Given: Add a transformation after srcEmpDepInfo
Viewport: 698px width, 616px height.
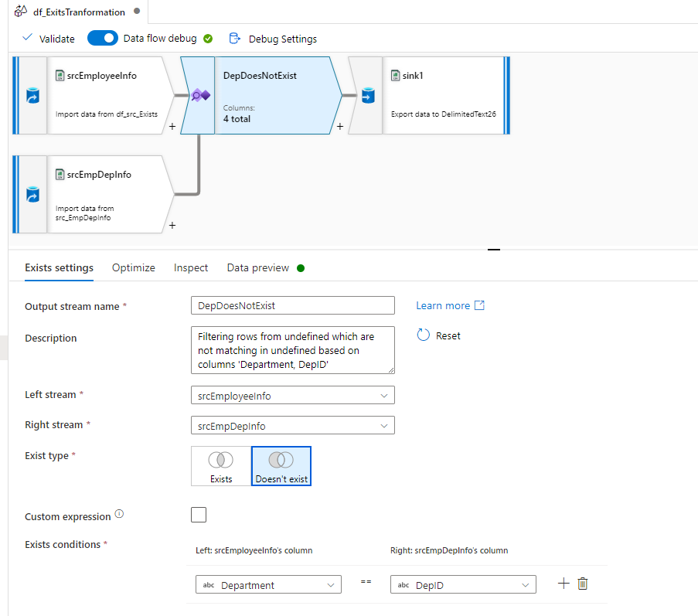Looking at the screenshot, I should [x=172, y=225].
